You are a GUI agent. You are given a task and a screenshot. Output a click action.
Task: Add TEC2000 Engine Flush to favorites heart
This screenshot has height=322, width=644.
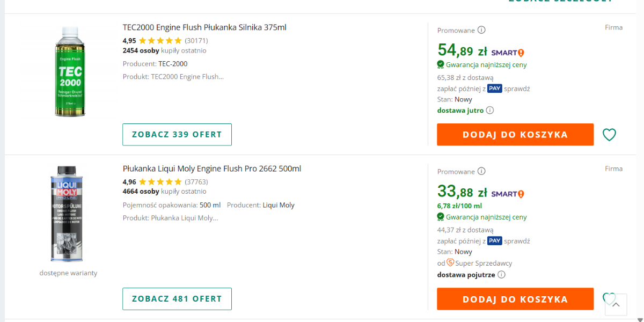click(609, 135)
